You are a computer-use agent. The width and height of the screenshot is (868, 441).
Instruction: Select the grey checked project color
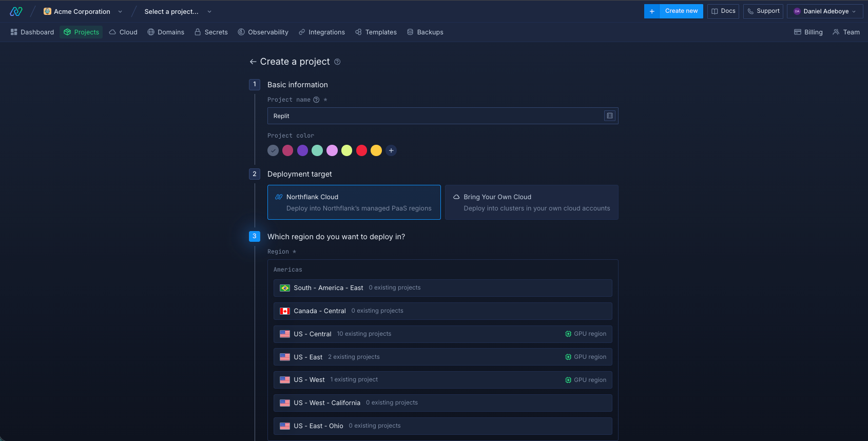click(273, 150)
